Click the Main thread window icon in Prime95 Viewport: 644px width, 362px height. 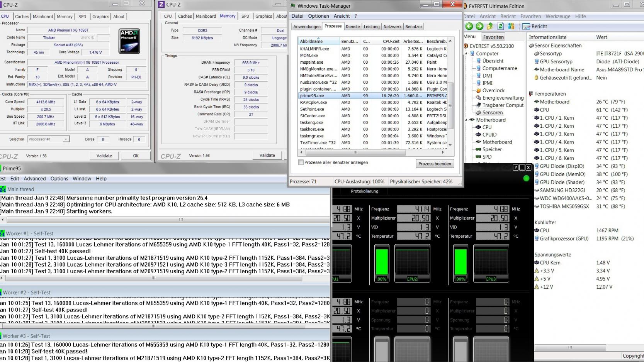[3, 189]
